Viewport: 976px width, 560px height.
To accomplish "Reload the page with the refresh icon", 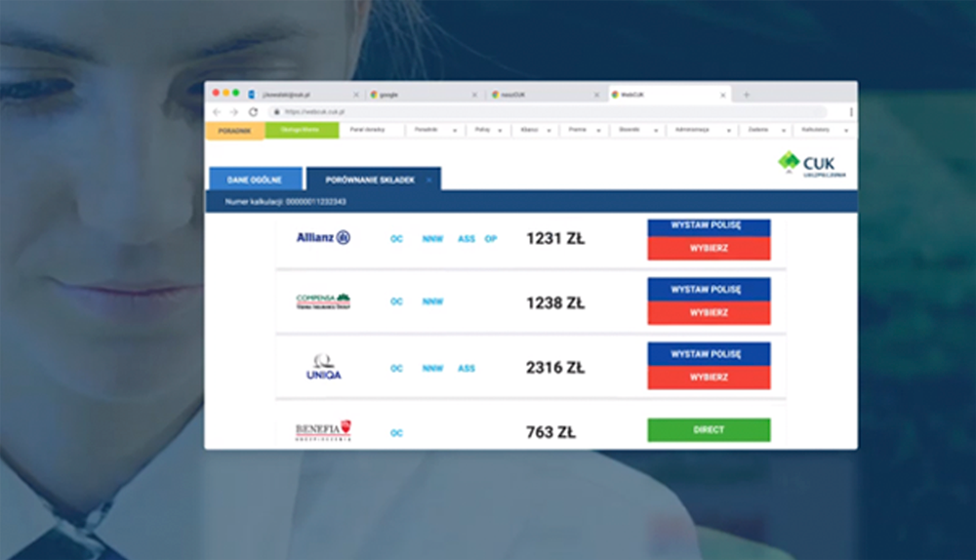I will click(x=253, y=112).
